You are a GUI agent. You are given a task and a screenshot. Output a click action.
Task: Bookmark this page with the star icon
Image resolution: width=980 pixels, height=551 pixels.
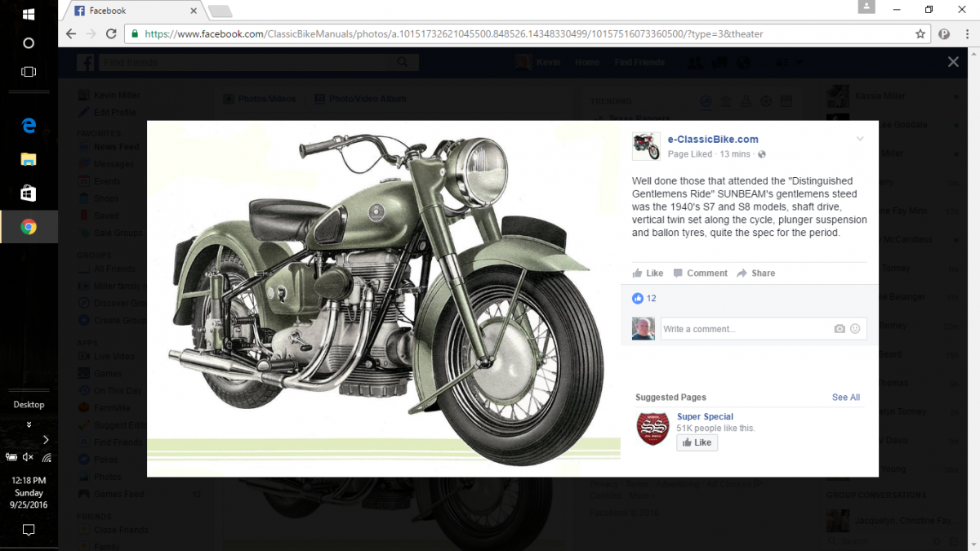[x=920, y=34]
